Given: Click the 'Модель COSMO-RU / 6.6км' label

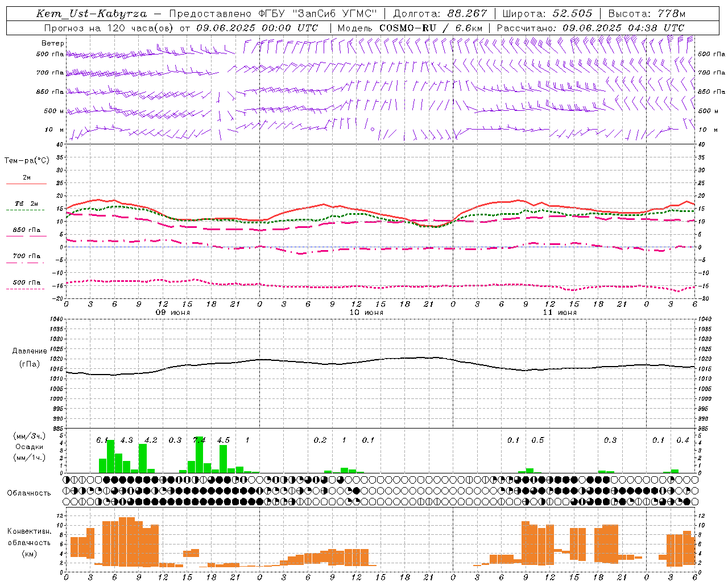Looking at the screenshot, I should [x=410, y=28].
